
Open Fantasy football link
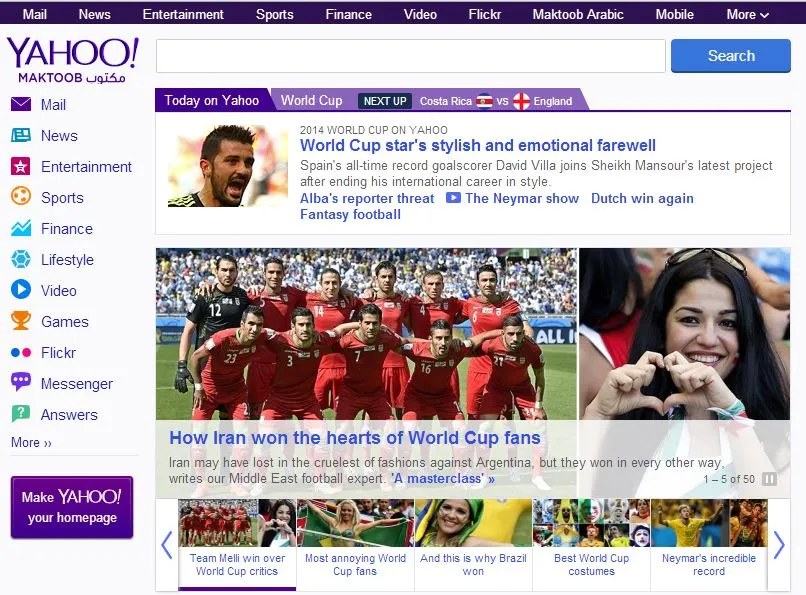click(x=350, y=214)
